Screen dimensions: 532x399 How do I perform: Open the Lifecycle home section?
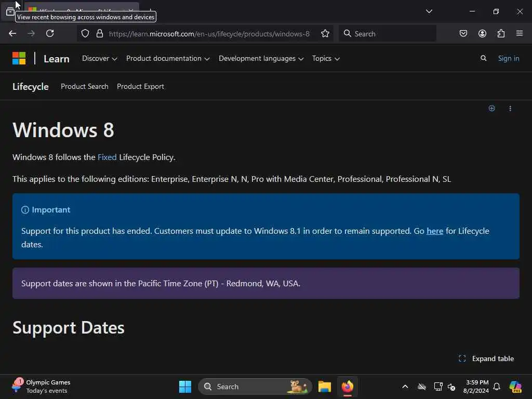click(31, 87)
